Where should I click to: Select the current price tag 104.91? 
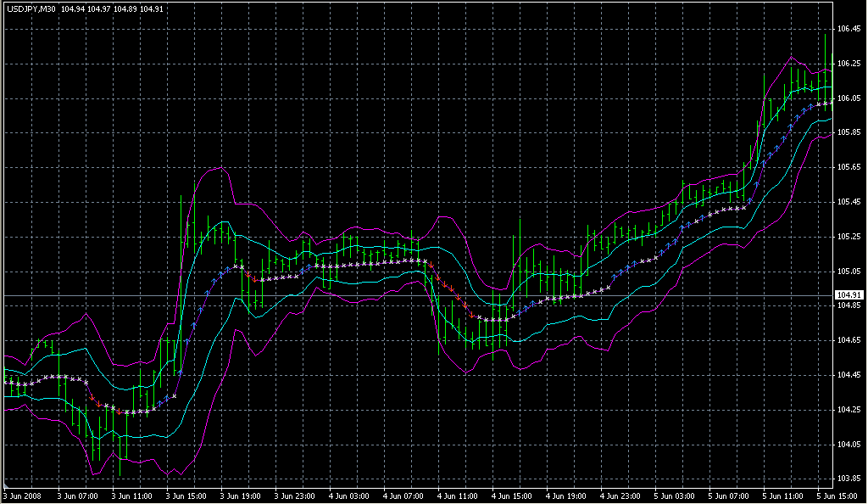pos(849,294)
